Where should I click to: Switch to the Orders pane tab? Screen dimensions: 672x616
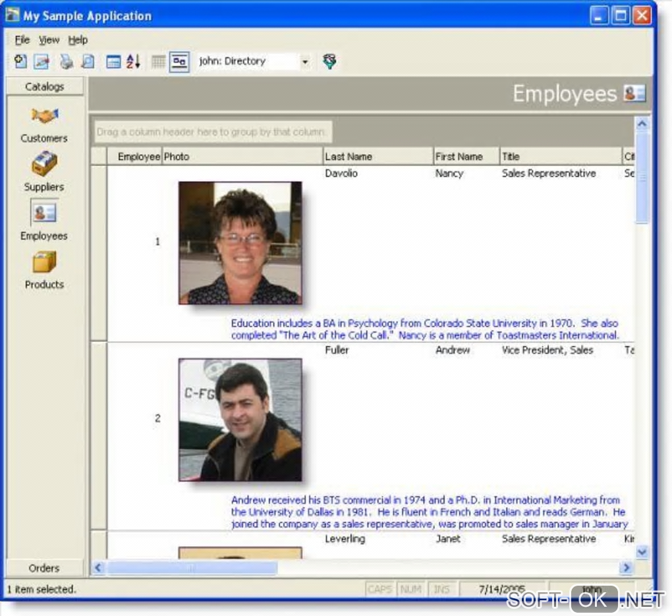(45, 568)
